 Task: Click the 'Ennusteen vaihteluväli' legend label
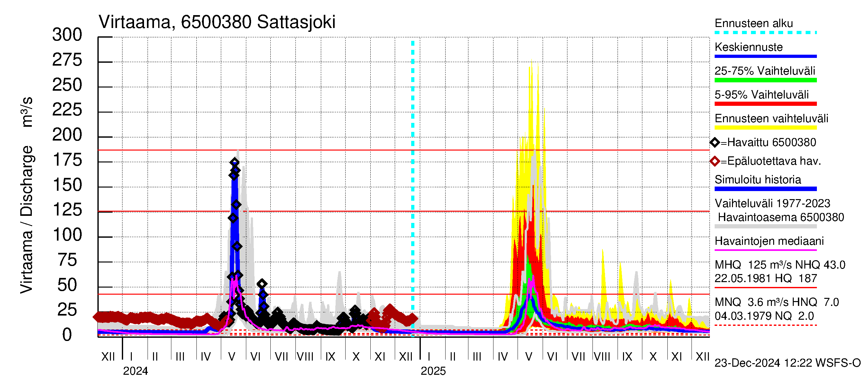pyautogui.click(x=771, y=118)
